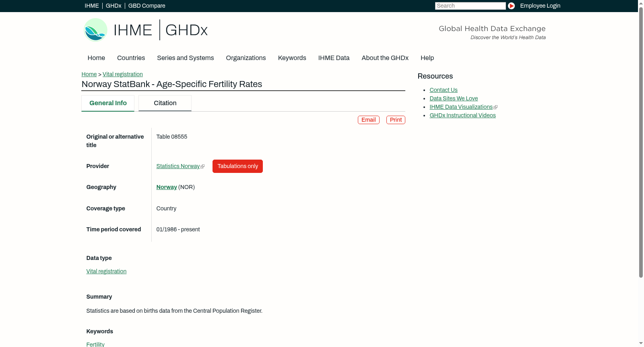Open IHME Data Visualizations link

(461, 107)
